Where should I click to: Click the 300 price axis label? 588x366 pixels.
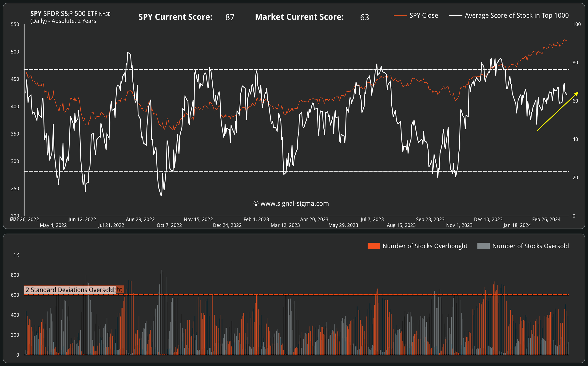point(15,161)
